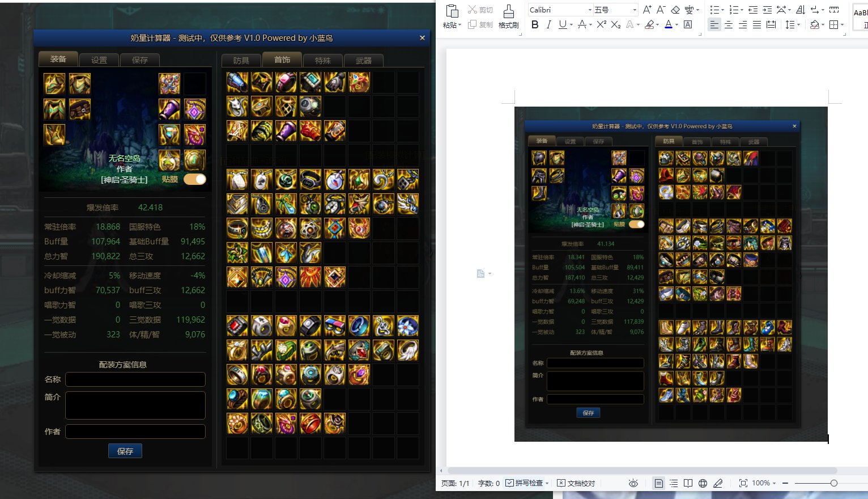Image resolution: width=868 pixels, height=499 pixels.
Task: Switch to the 武器 tab
Action: 364,61
